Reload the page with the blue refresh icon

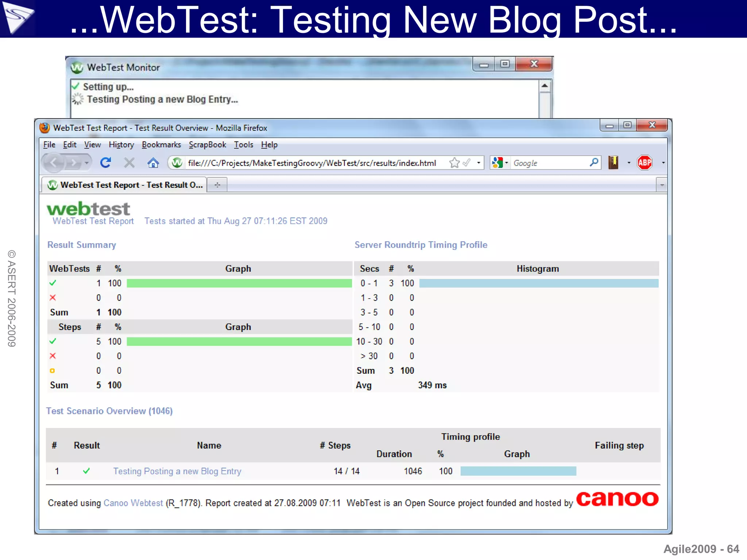click(x=106, y=163)
